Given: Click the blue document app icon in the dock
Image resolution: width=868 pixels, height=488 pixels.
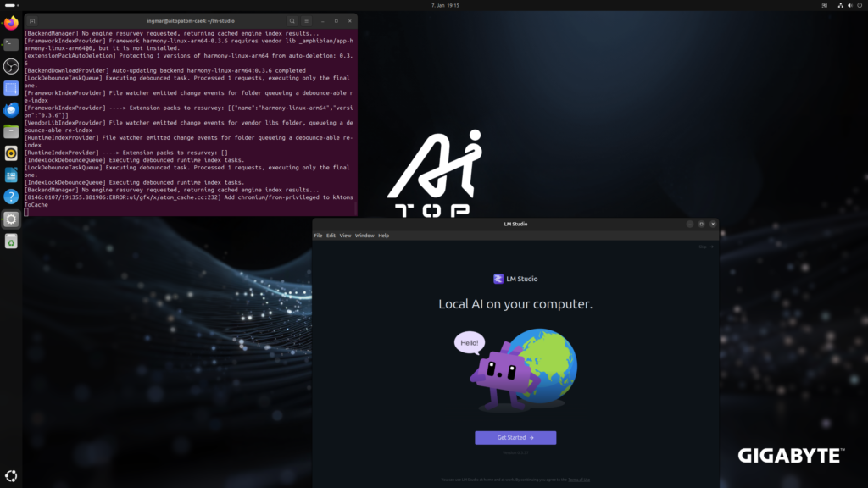Looking at the screenshot, I should click(10, 175).
